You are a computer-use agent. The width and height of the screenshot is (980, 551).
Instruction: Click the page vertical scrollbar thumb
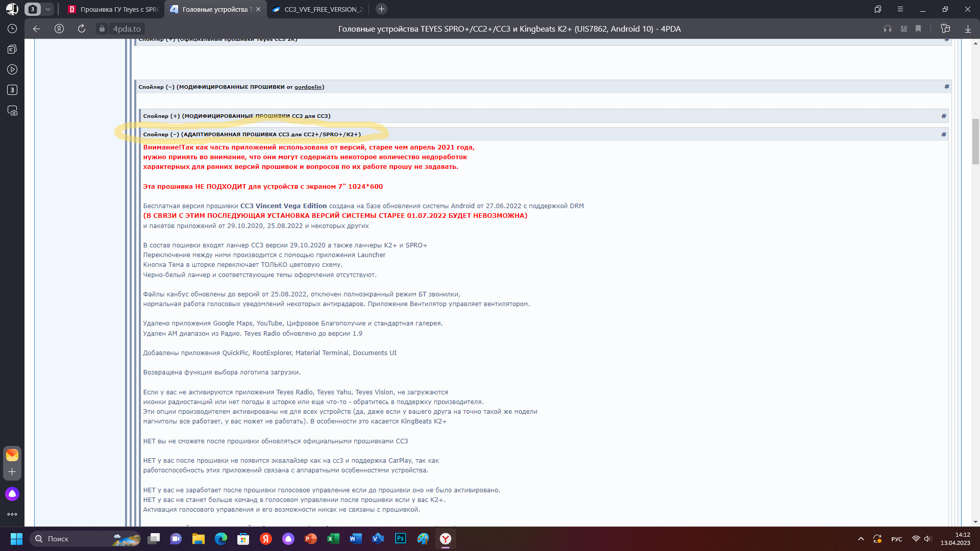pyautogui.click(x=975, y=141)
